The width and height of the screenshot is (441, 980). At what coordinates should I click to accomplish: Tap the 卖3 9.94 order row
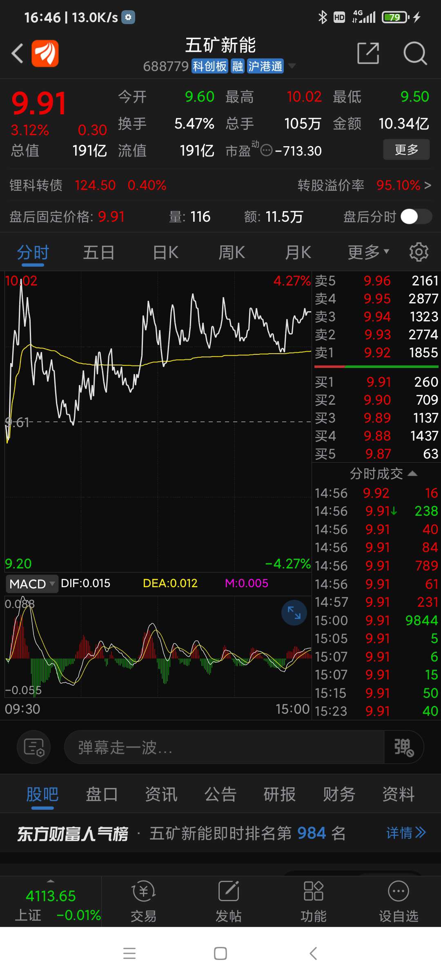[376, 316]
